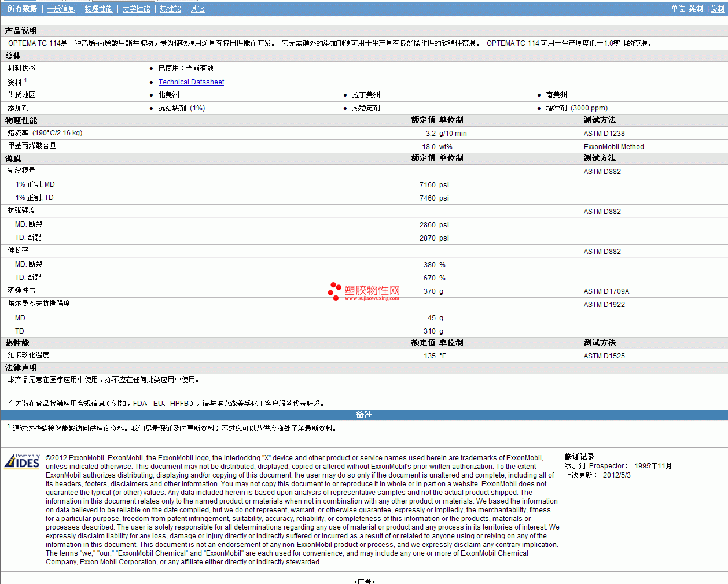The image size is (728, 584).
Task: Select the 18.0 wt% value
Action: 437,147
